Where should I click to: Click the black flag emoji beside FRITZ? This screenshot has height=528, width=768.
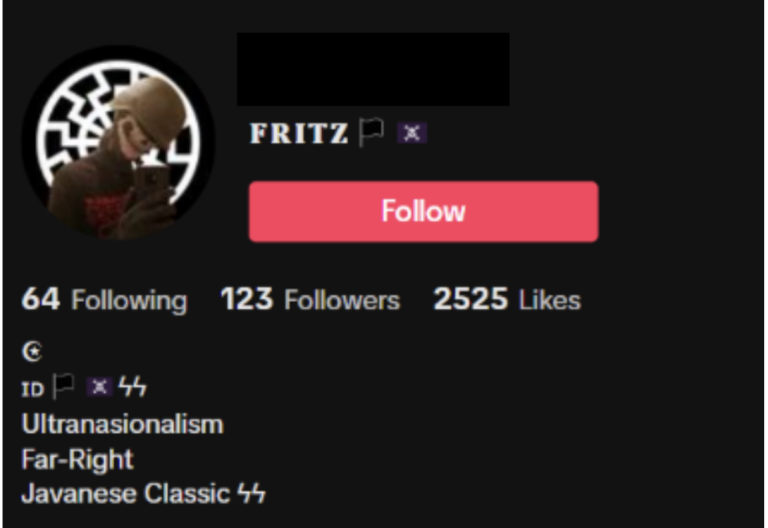click(x=371, y=132)
